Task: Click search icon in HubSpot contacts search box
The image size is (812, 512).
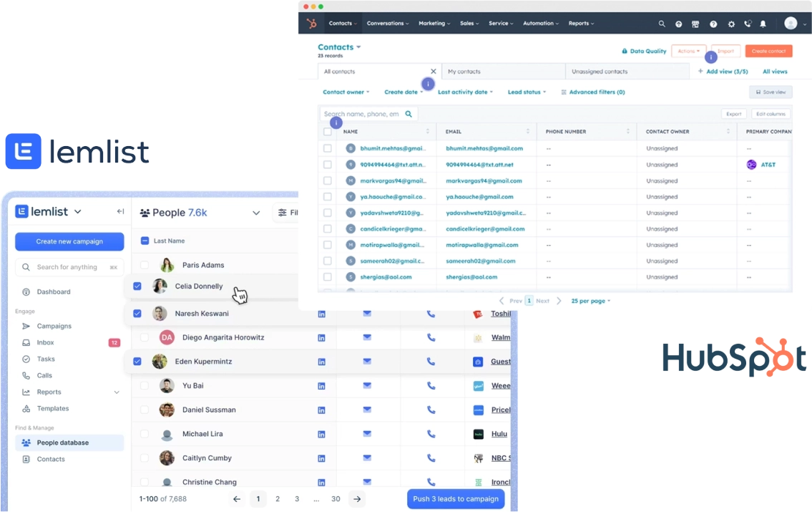Action: point(409,114)
